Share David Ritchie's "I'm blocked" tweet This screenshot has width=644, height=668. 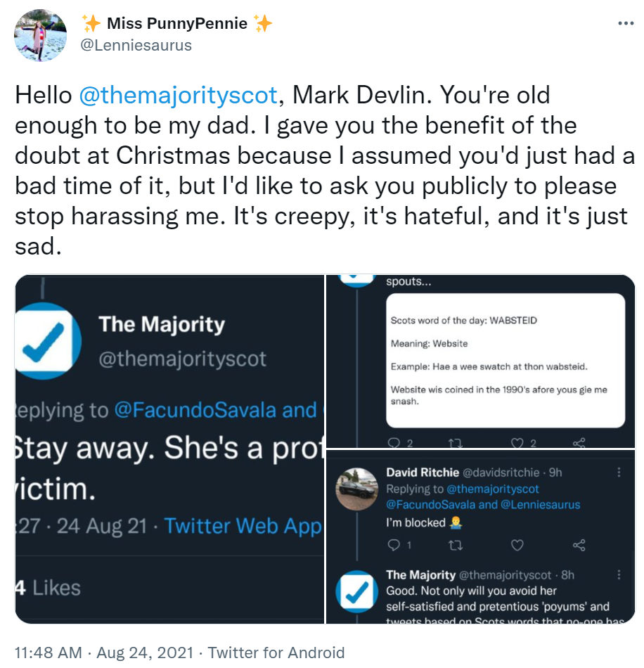579,545
